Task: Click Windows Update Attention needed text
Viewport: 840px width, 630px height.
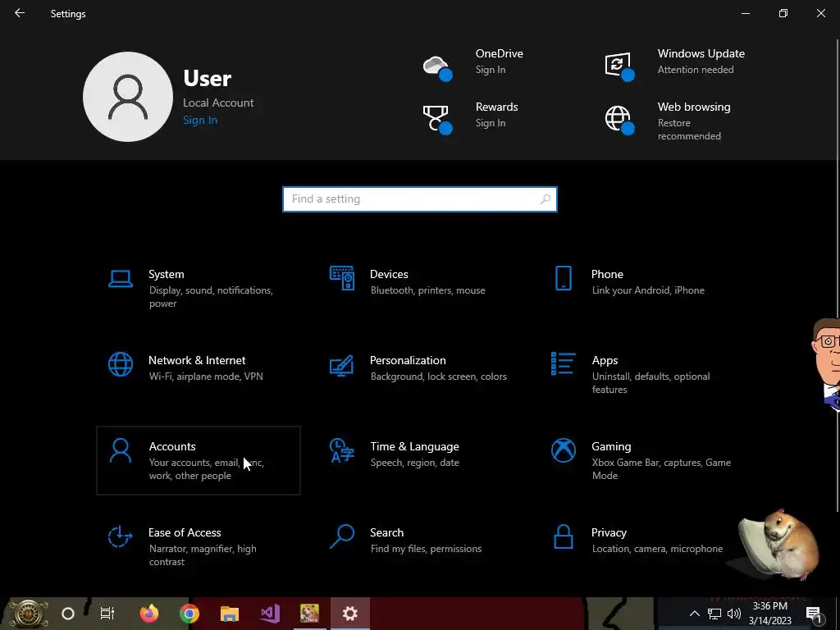Action: point(696,70)
